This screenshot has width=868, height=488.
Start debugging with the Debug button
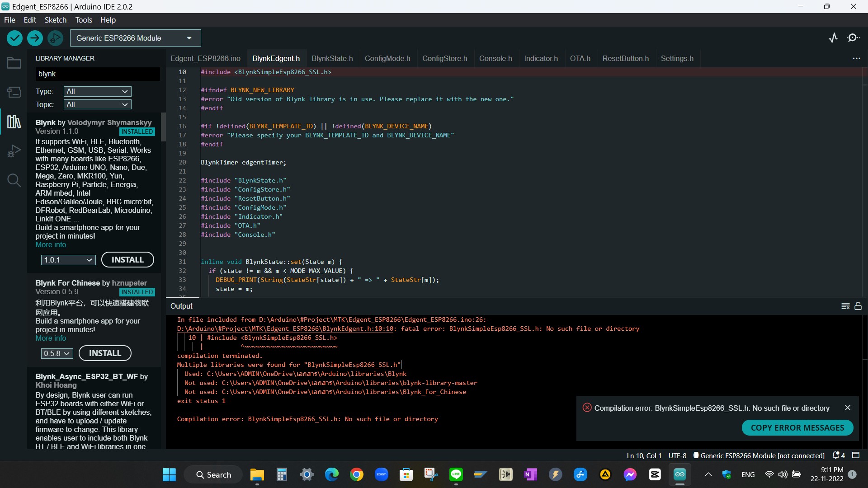55,38
